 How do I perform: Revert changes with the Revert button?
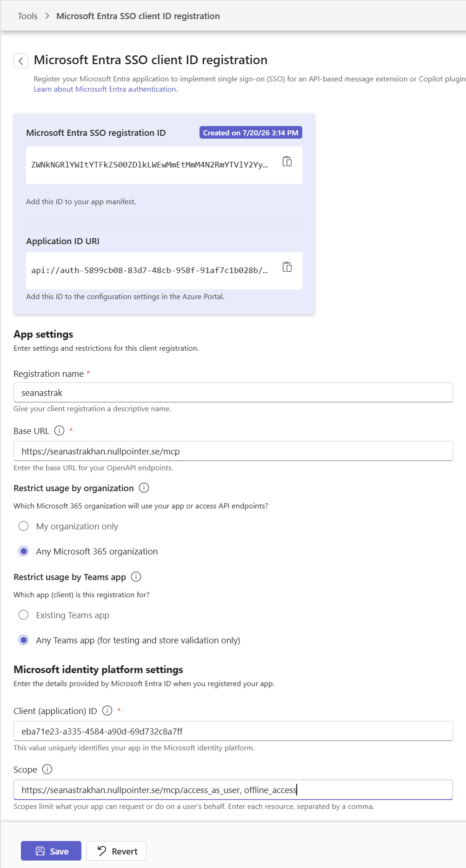point(117,851)
